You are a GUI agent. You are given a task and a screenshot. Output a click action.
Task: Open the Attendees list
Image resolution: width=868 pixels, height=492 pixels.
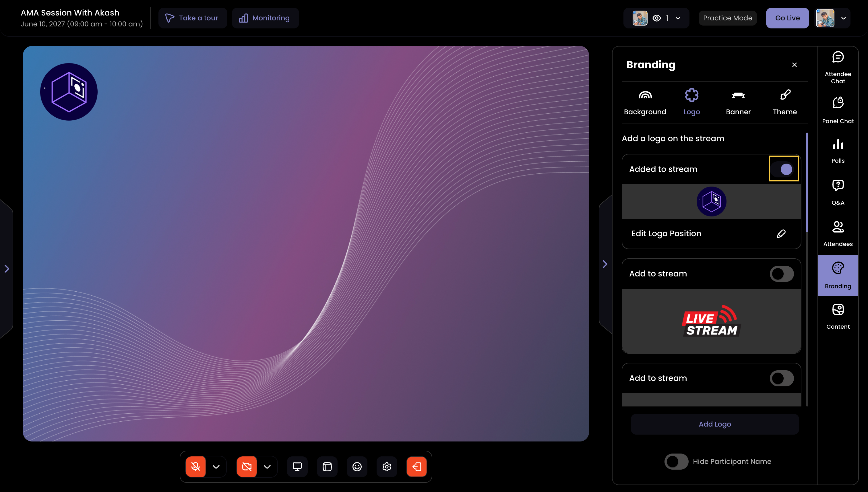tap(838, 234)
